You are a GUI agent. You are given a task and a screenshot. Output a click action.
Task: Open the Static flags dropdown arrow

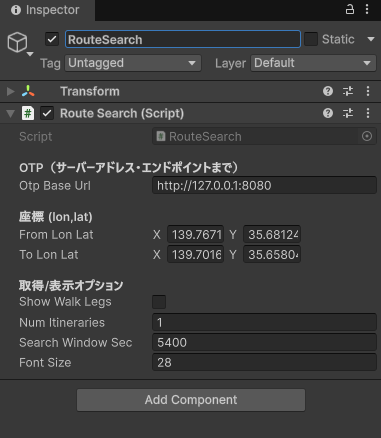371,39
